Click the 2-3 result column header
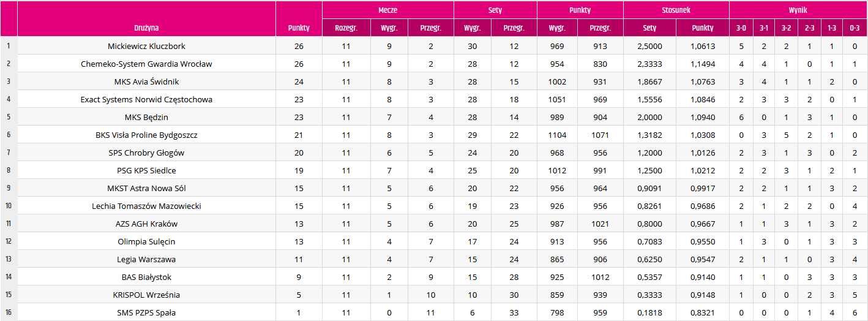868x321 pixels. [809, 28]
